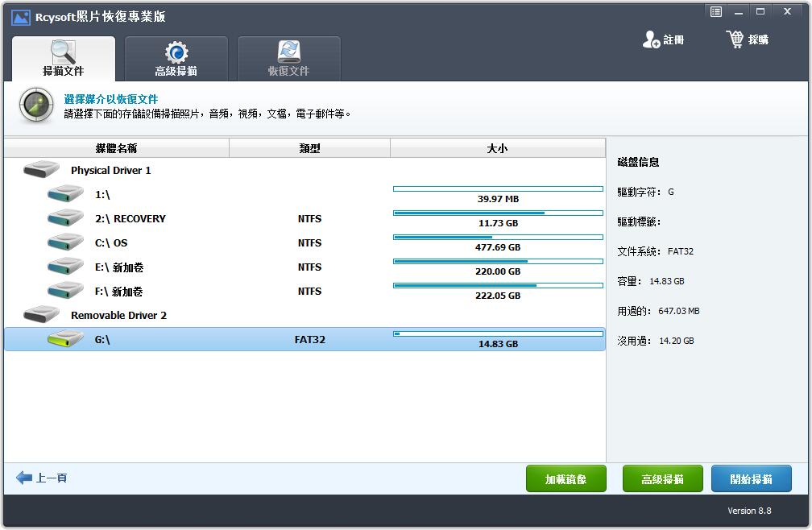Click the G:\ removable drive icon
Image resolution: width=812 pixels, height=530 pixels.
(65, 339)
